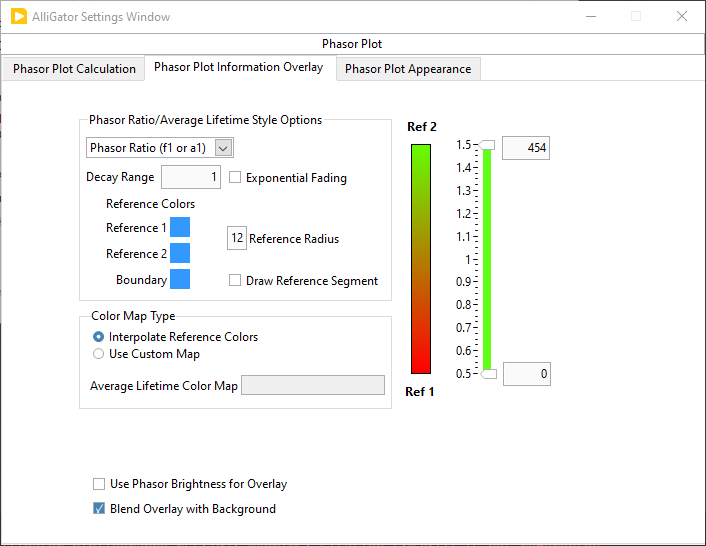The image size is (706, 546).
Task: Minimize the AlliGator Settings Window
Action: point(591,16)
